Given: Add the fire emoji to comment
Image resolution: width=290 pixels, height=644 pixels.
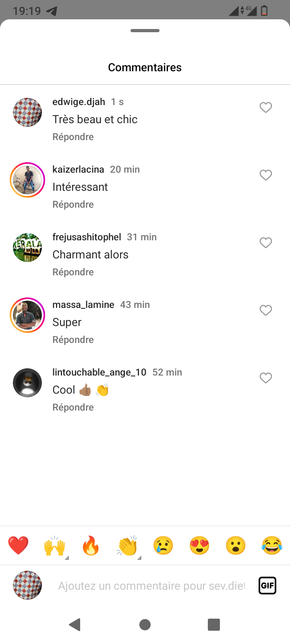Looking at the screenshot, I should click(91, 546).
